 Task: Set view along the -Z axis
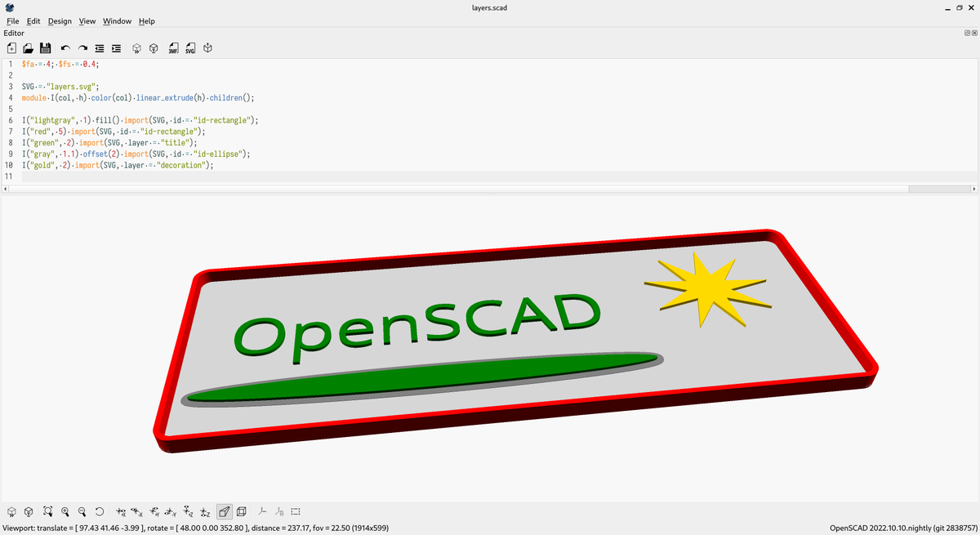[205, 512]
